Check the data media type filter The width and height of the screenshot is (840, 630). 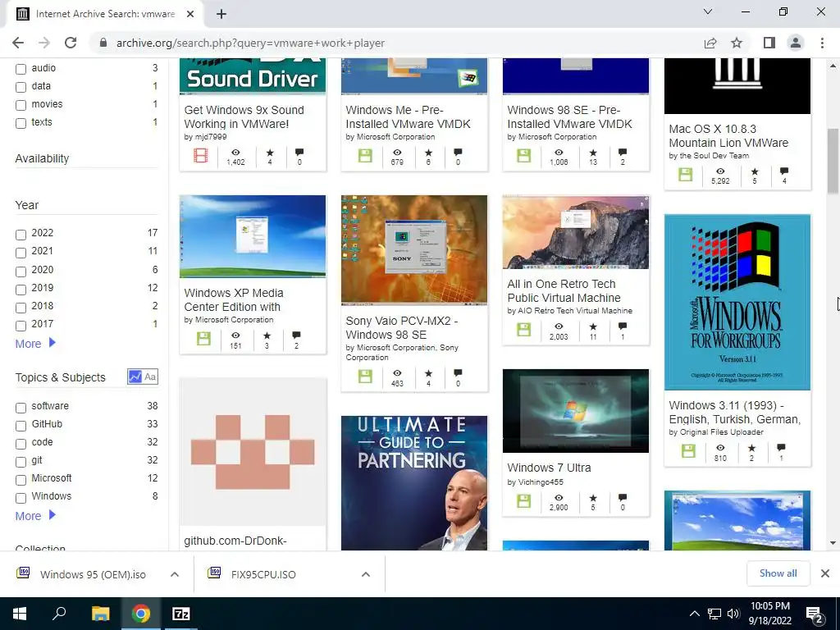21,87
